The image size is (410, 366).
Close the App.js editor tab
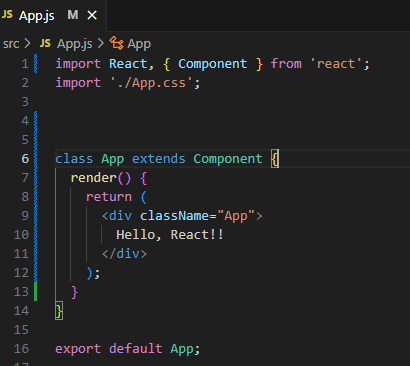click(x=92, y=15)
